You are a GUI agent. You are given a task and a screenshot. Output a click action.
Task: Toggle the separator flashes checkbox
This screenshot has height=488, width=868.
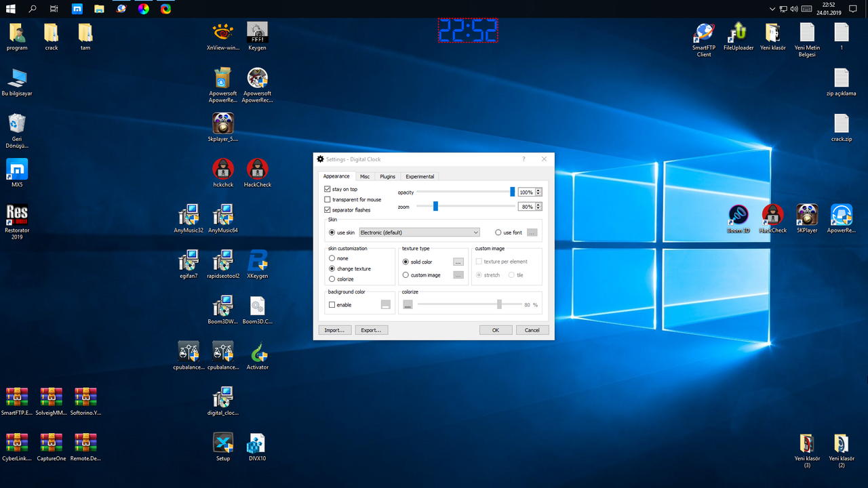[x=328, y=209]
